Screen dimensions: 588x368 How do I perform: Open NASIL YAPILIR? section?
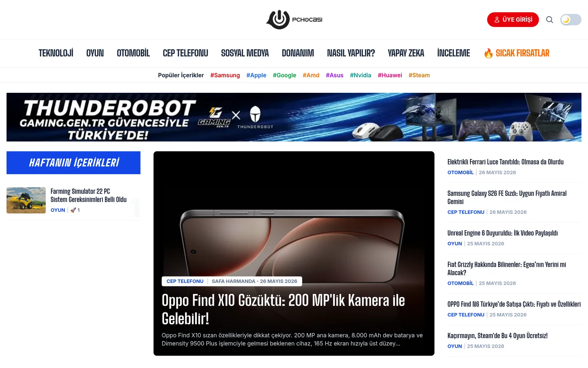[x=351, y=53]
